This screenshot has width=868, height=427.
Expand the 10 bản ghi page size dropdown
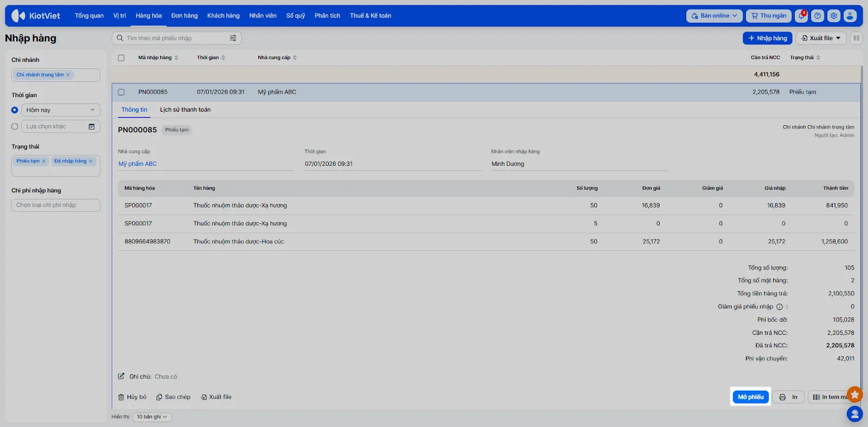tap(152, 417)
